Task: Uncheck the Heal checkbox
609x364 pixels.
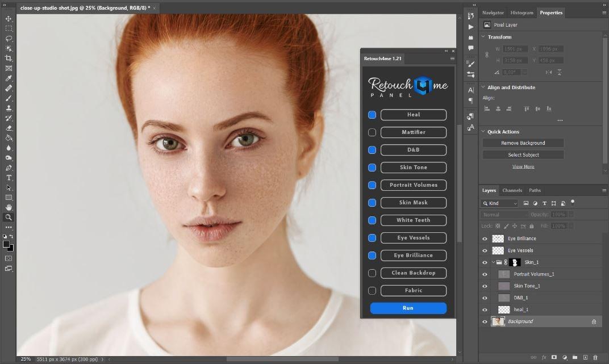Action: pyautogui.click(x=372, y=115)
